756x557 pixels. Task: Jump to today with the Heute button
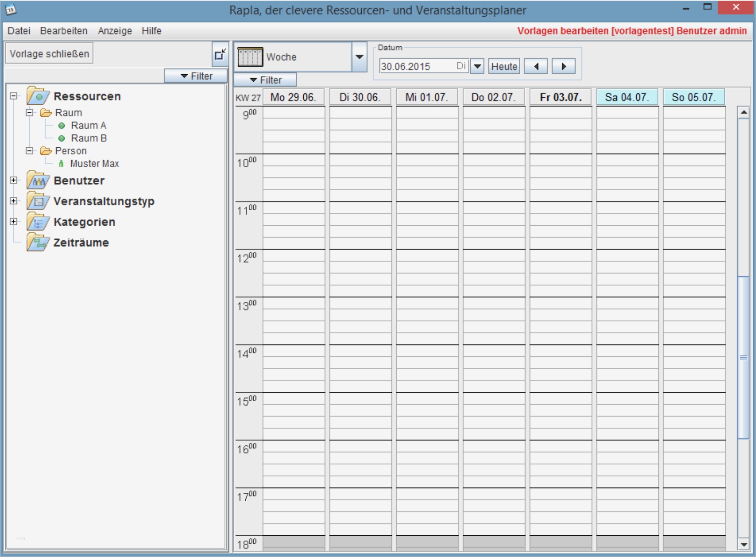(504, 66)
